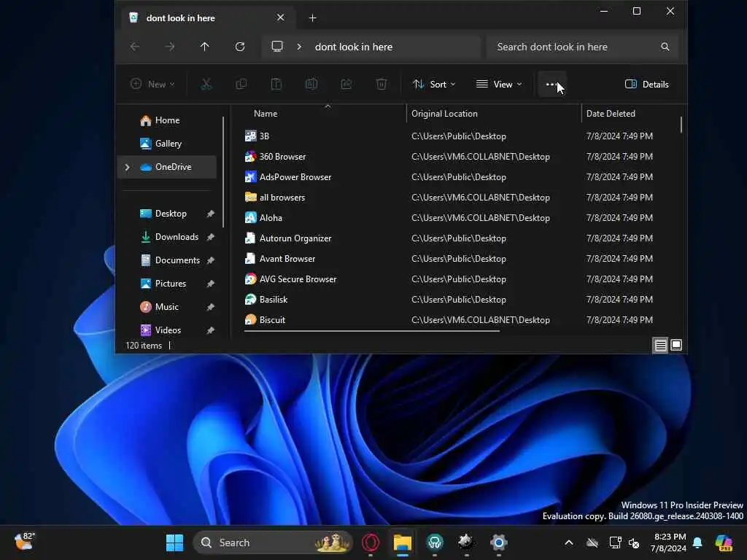Click the 'Search dont look in here' box
The height and width of the screenshot is (560, 747).
pyautogui.click(x=582, y=47)
